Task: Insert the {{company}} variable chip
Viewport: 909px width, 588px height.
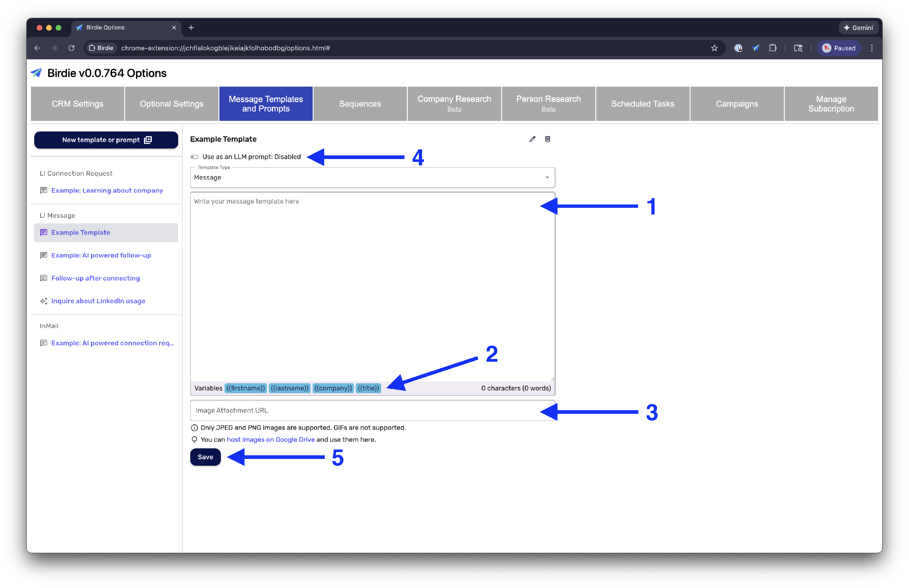Action: 333,388
